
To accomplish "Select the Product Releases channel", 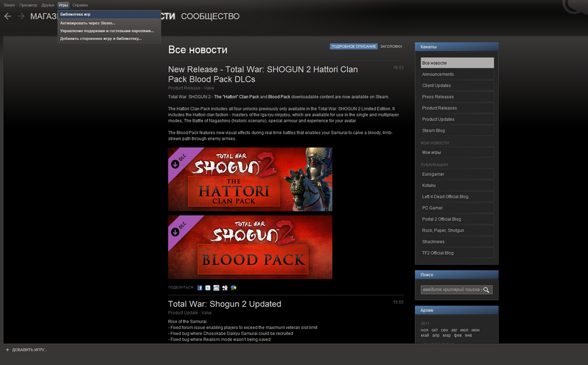I will (x=457, y=108).
